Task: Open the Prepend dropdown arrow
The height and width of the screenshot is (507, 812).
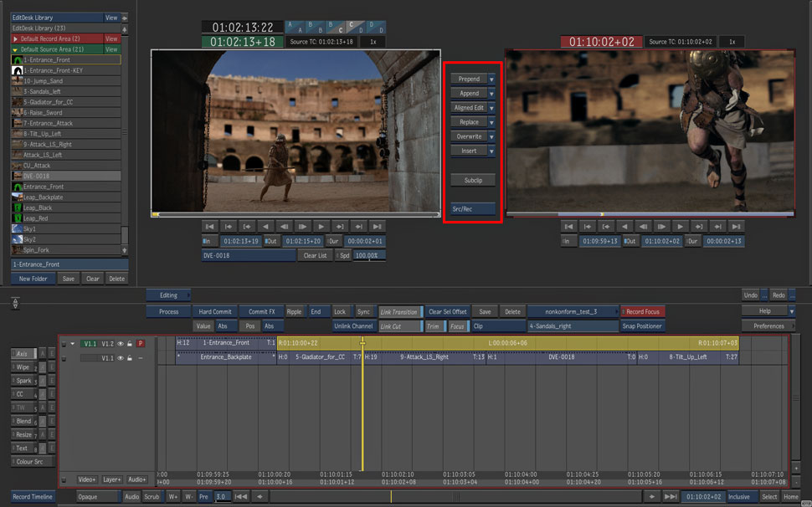Action: click(x=491, y=79)
